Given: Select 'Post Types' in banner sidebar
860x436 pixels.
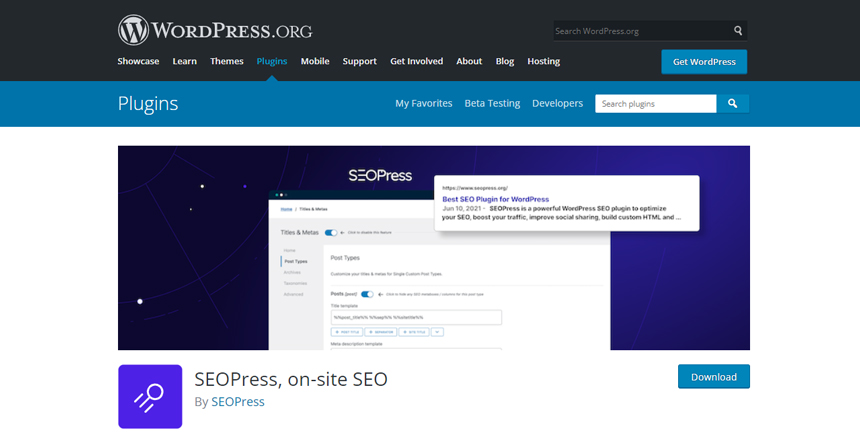Looking at the screenshot, I should [296, 262].
